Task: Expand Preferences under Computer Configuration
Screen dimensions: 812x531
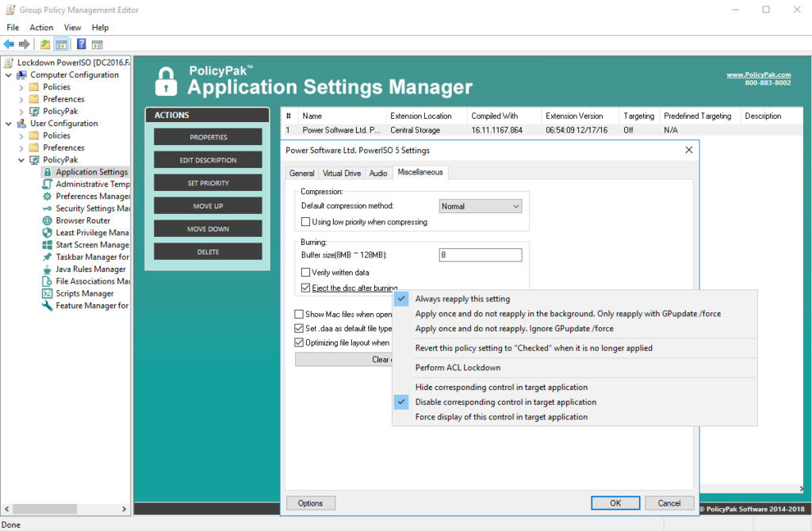Action: click(21, 99)
